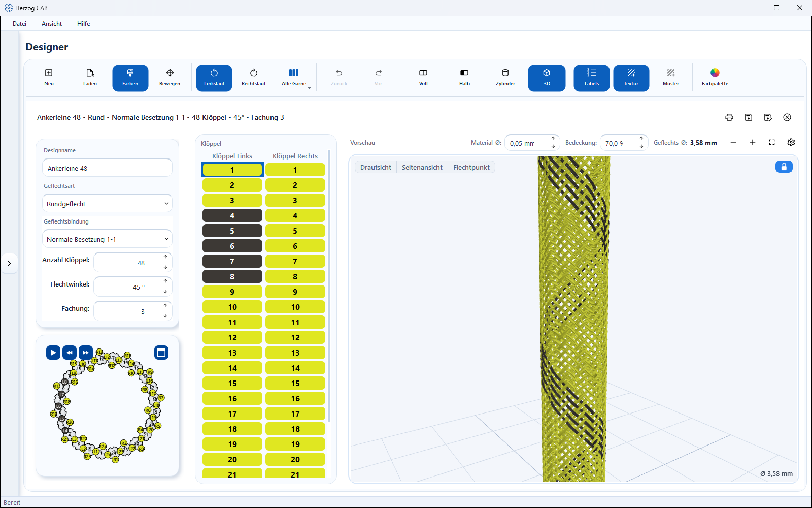Toggle Linkslauf direction
Viewport: 812px width, 508px height.
214,78
